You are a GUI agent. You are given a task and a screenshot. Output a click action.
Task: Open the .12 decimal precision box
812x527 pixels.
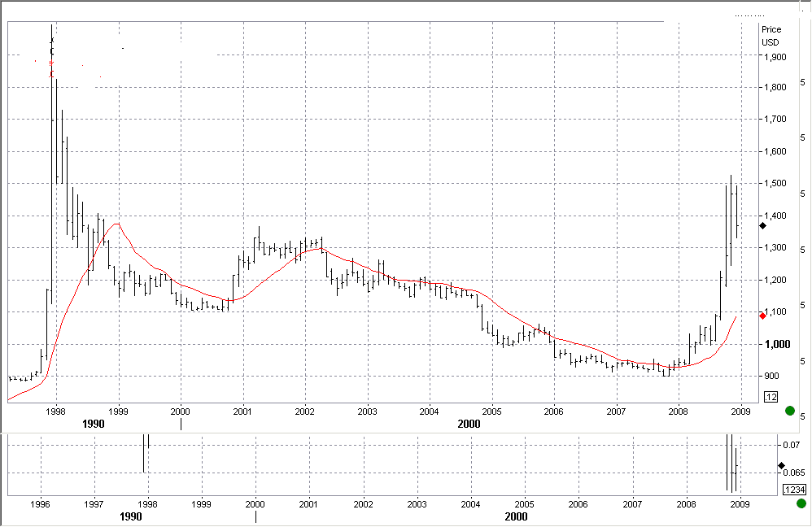(x=771, y=398)
